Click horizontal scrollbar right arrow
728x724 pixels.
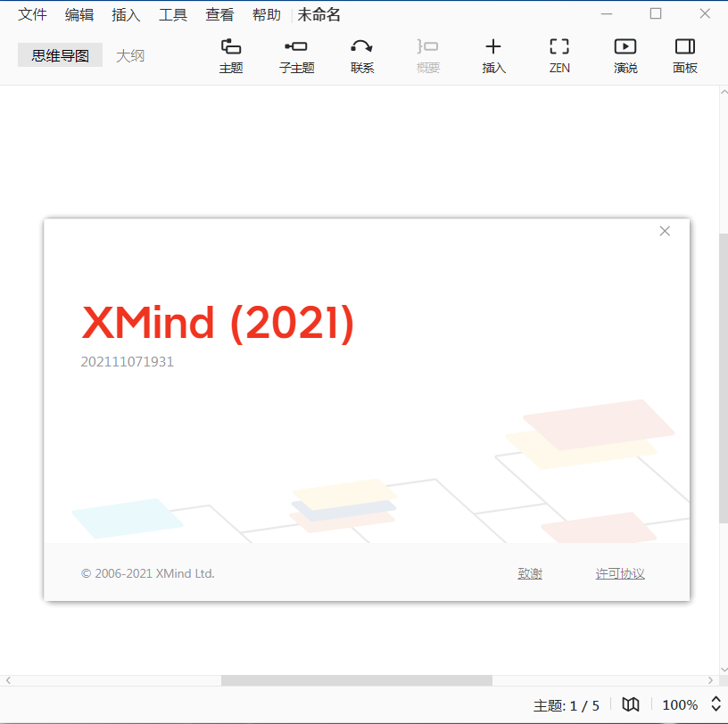click(710, 680)
